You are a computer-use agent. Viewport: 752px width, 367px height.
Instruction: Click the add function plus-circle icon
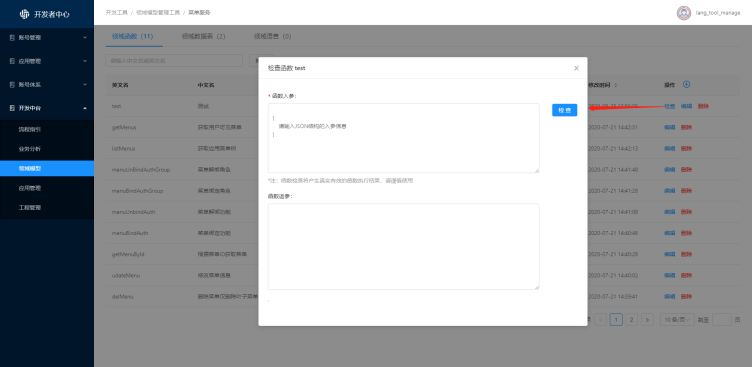coord(686,84)
